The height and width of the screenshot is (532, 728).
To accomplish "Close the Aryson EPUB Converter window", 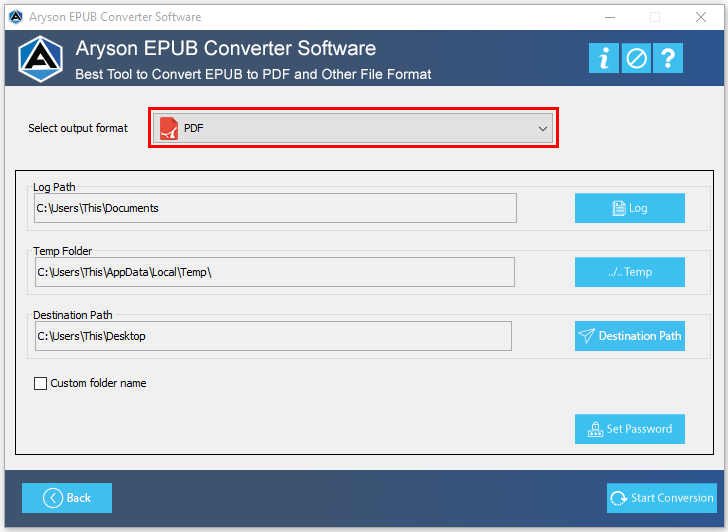I will (701, 17).
